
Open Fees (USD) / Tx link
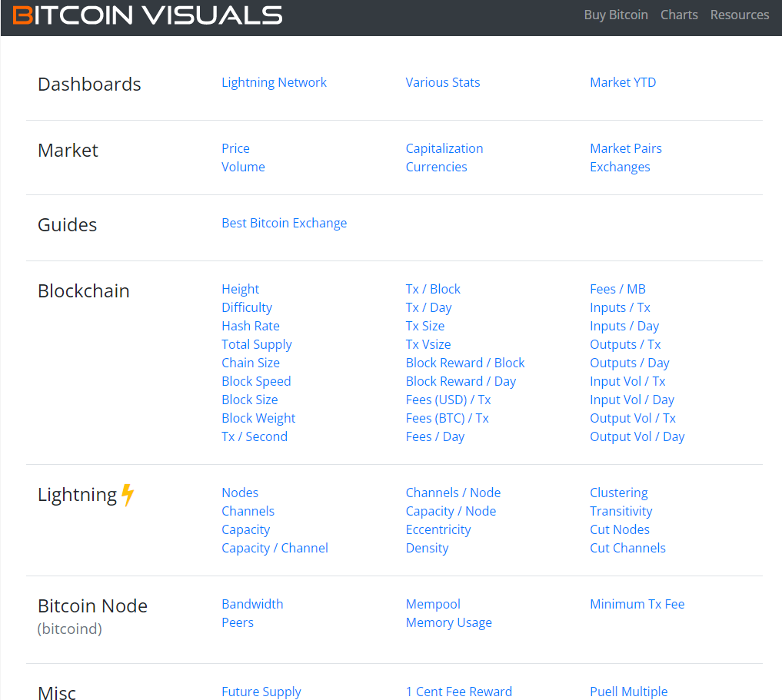(448, 400)
